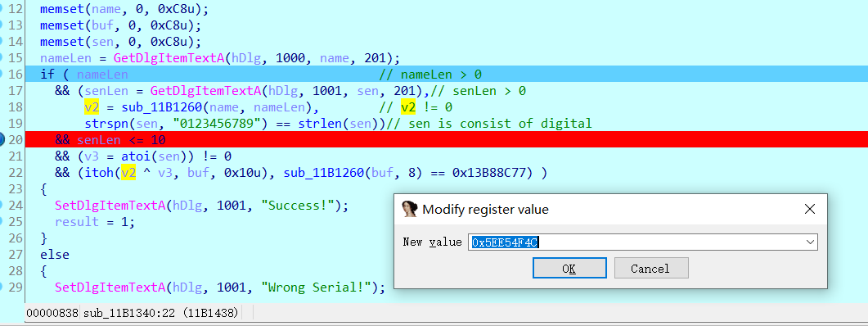Click the line 13 gutter dot
Screen dimensions: 868x326
[1, 25]
